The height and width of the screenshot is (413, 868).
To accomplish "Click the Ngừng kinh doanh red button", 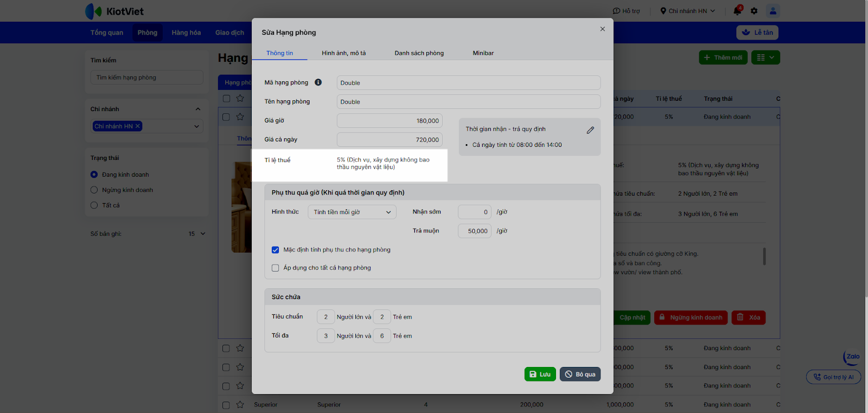I will (691, 318).
